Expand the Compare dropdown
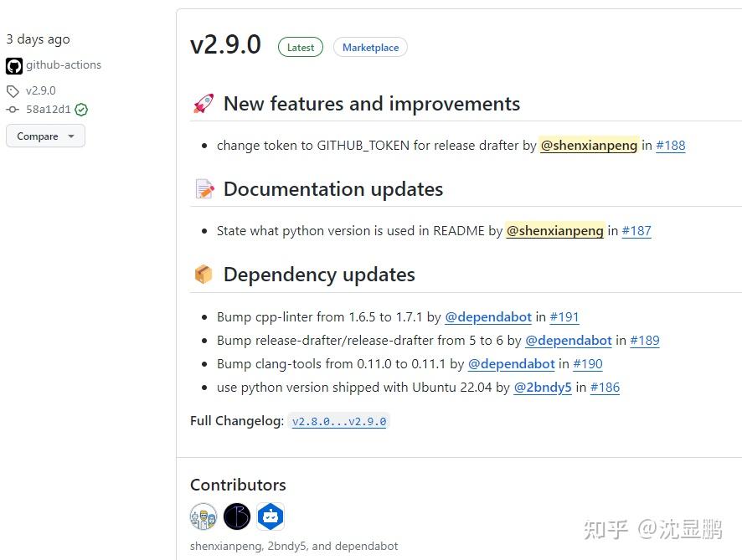This screenshot has height=560, width=742. pos(45,136)
